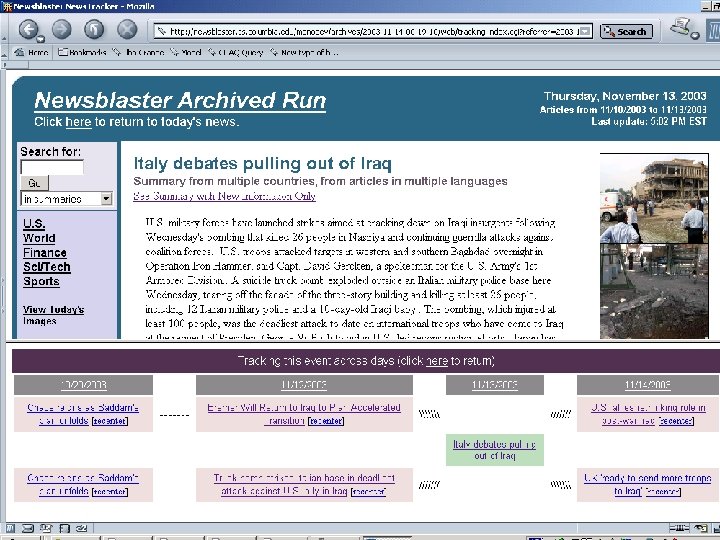Click the Go search button
This screenshot has height=540, width=720.
(x=34, y=183)
